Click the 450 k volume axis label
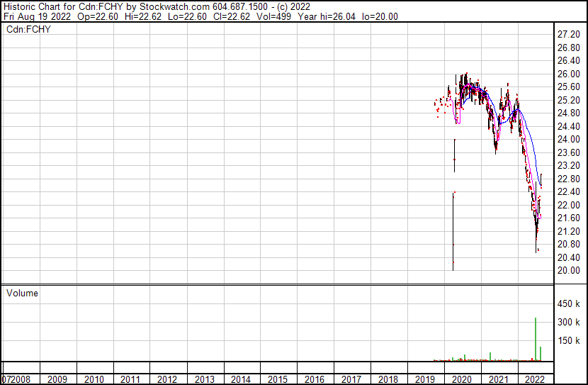The width and height of the screenshot is (588, 385). [x=570, y=305]
